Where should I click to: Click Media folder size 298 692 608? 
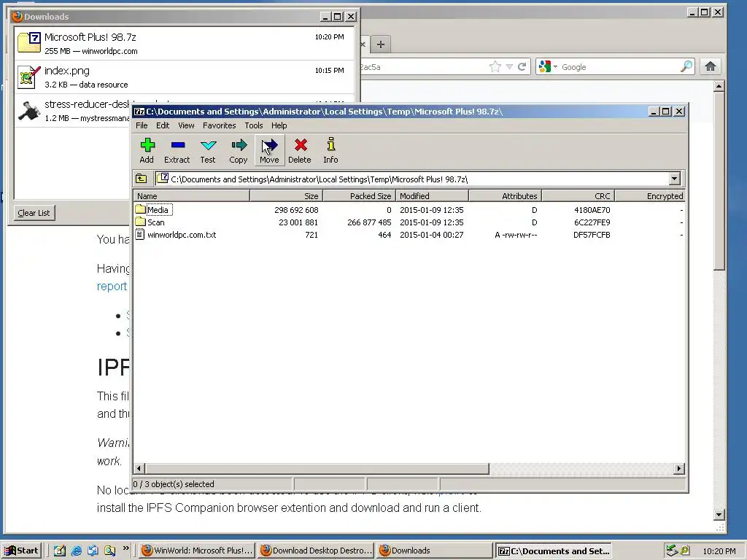click(296, 210)
